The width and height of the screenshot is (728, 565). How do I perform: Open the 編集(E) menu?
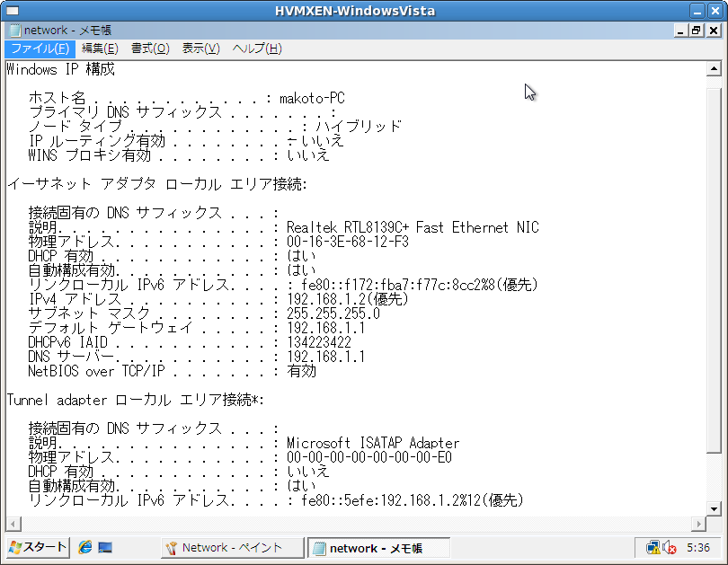(x=99, y=49)
